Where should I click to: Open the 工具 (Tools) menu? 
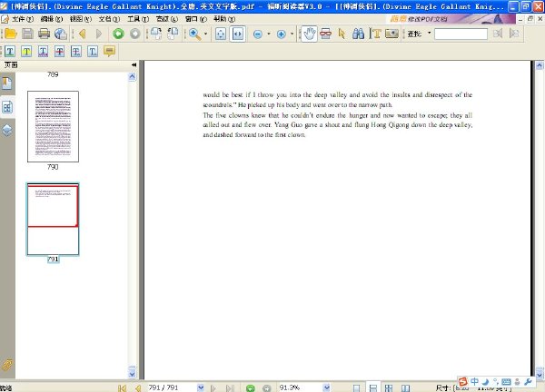pos(138,19)
